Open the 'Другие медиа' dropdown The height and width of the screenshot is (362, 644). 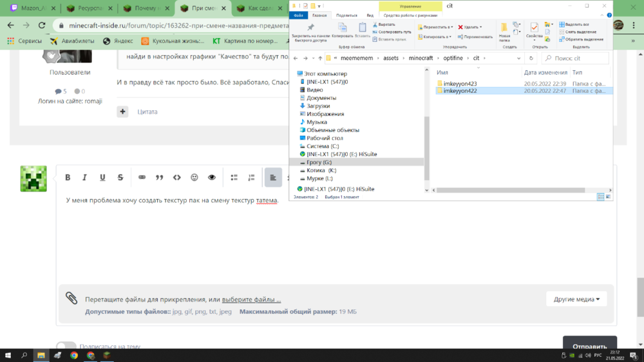click(576, 299)
